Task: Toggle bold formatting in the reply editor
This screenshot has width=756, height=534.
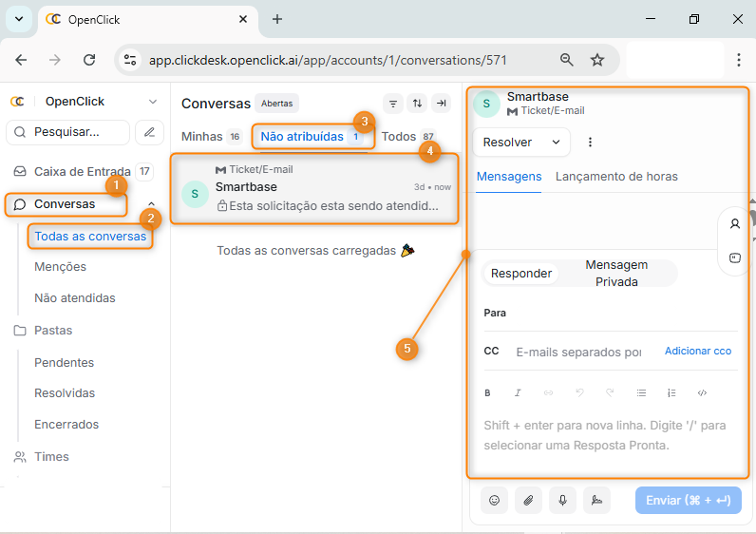Action: coord(488,392)
